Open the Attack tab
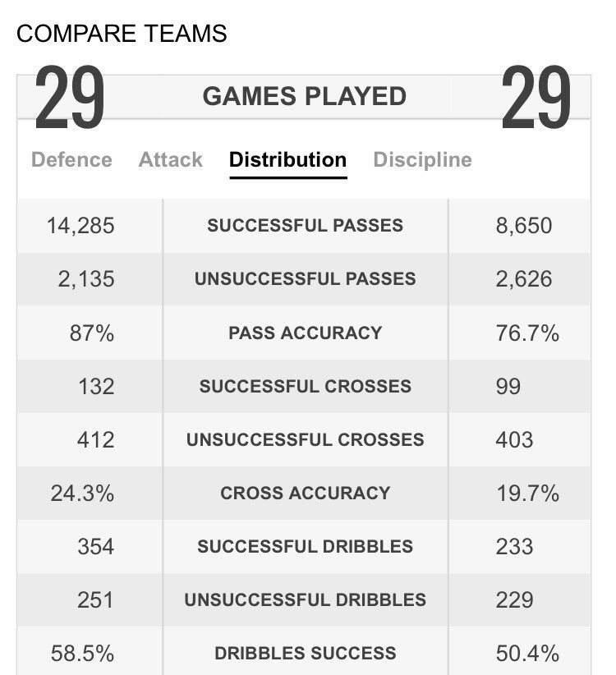The width and height of the screenshot is (616, 675). pyautogui.click(x=170, y=159)
